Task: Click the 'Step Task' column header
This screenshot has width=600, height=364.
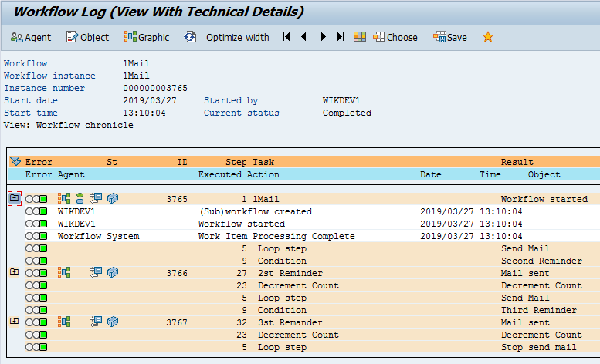Action: pos(250,162)
